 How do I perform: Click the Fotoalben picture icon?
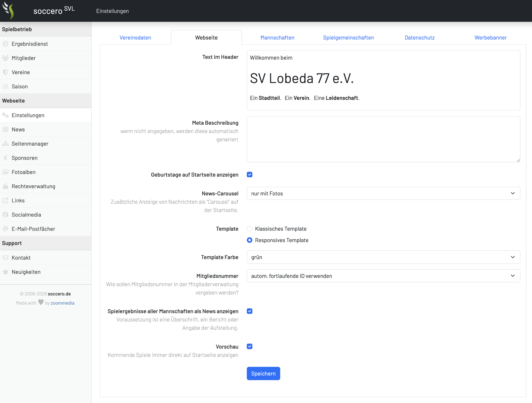[x=5, y=172]
